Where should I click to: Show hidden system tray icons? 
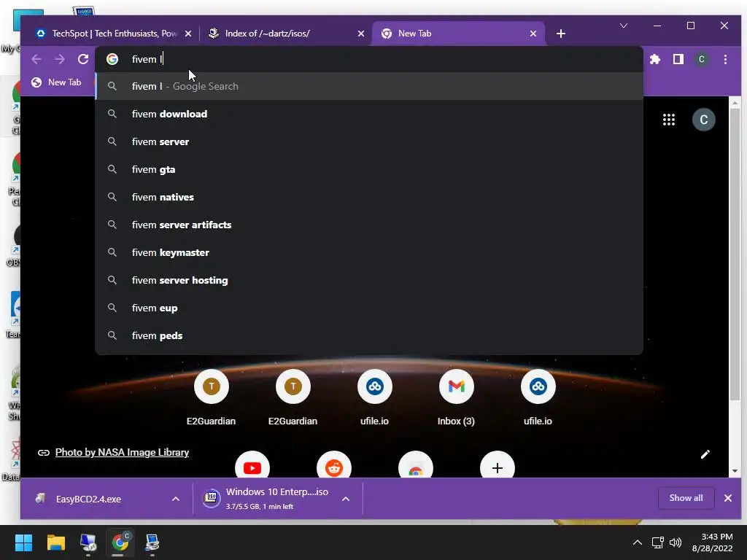tap(637, 542)
